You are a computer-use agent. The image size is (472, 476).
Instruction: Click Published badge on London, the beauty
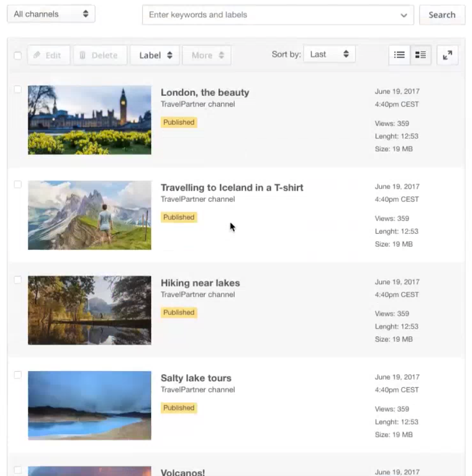click(179, 122)
